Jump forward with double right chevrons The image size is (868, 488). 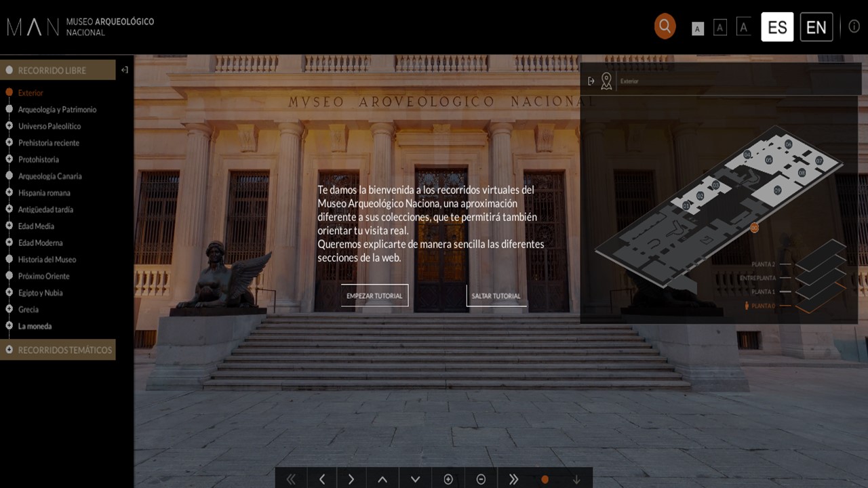tap(513, 479)
